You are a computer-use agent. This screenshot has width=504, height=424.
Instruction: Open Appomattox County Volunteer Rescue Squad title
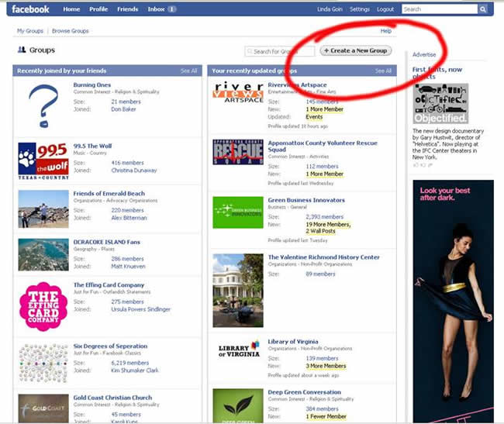[323, 147]
